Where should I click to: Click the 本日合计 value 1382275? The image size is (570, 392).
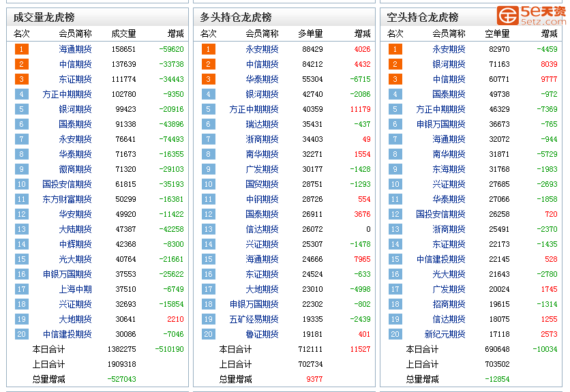pos(122,349)
